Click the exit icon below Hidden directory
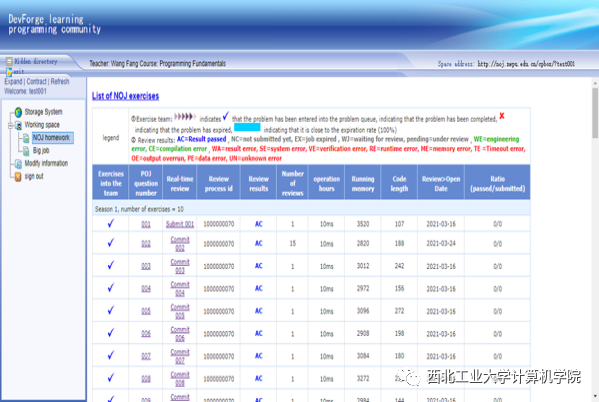Viewport: 599px width, 402px height. click(x=9, y=71)
